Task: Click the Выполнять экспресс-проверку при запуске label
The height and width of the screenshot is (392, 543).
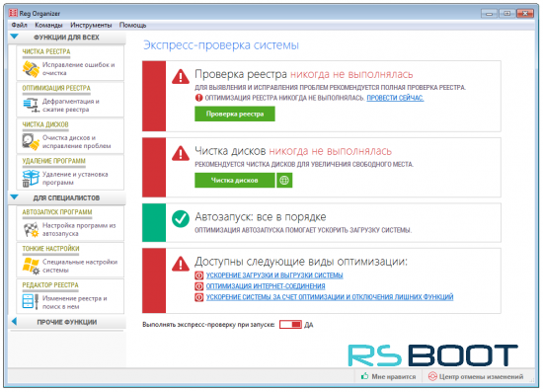Action: (208, 325)
